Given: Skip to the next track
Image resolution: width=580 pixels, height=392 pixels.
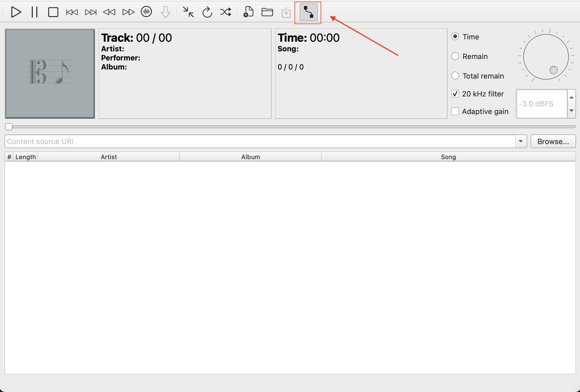Looking at the screenshot, I should click(x=91, y=12).
